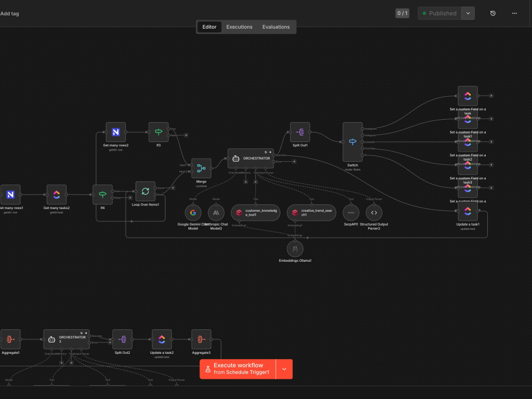
Task: Switch to the Executions tab
Action: pos(239,27)
